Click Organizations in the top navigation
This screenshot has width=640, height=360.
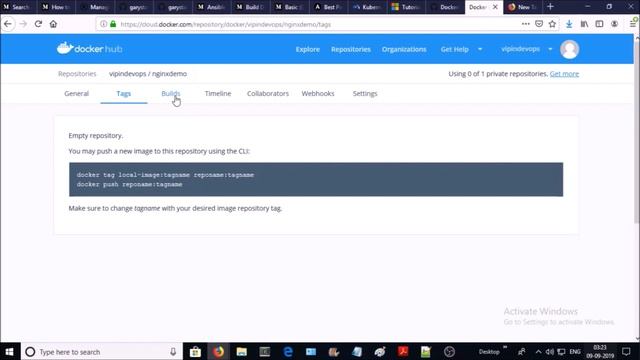click(404, 49)
